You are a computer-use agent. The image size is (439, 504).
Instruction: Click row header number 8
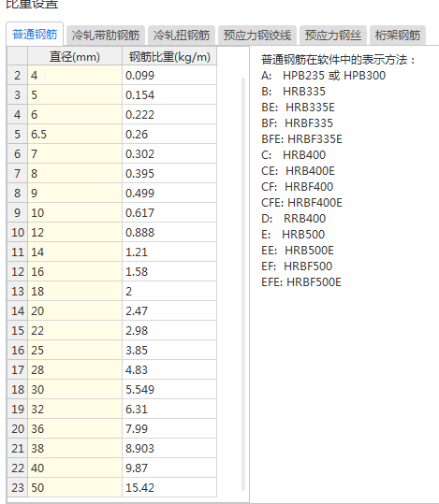pyautogui.click(x=18, y=194)
